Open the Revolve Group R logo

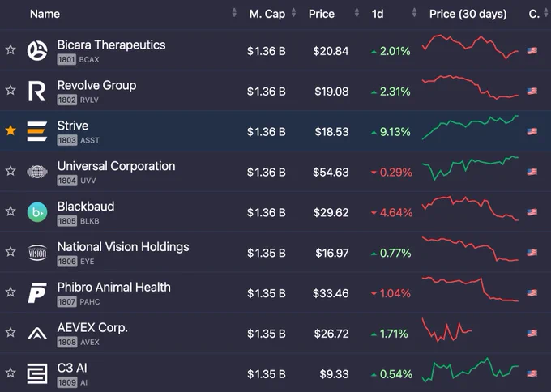point(37,91)
